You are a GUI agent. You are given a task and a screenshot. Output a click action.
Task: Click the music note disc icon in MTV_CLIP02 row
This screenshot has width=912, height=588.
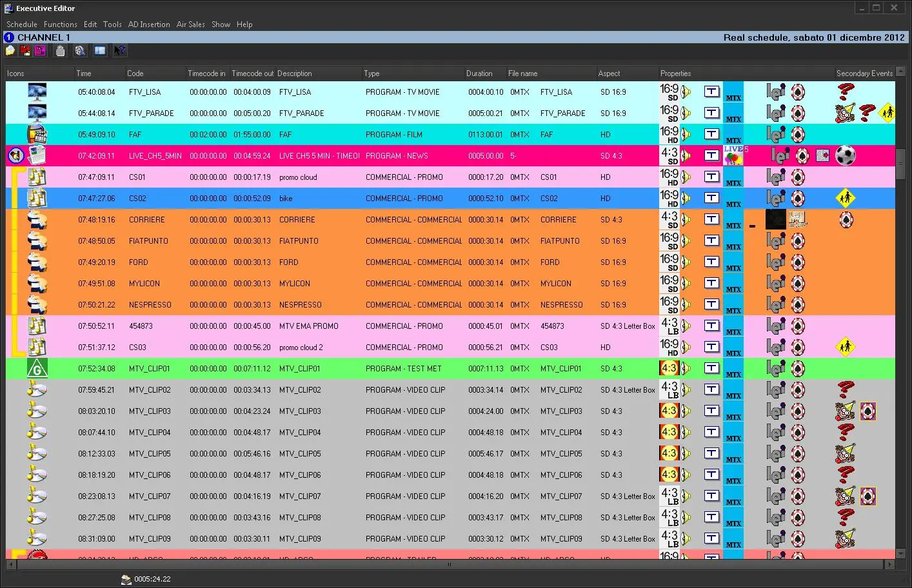[x=37, y=389]
